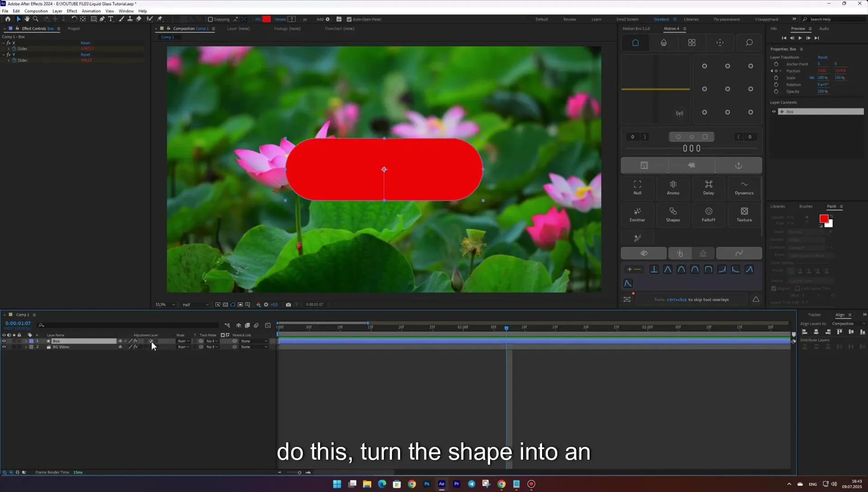This screenshot has width=868, height=492.
Task: Select the Zoom magnifier tool
Action: point(36,19)
